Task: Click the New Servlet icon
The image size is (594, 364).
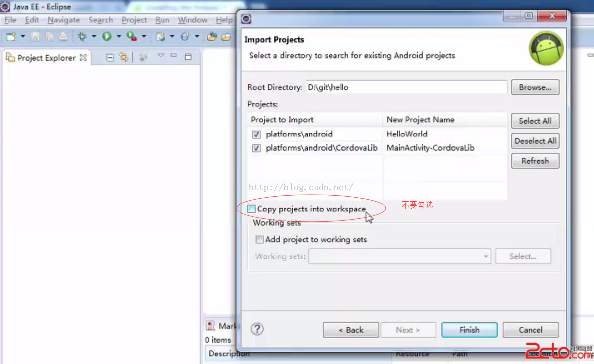Action: click(x=185, y=36)
